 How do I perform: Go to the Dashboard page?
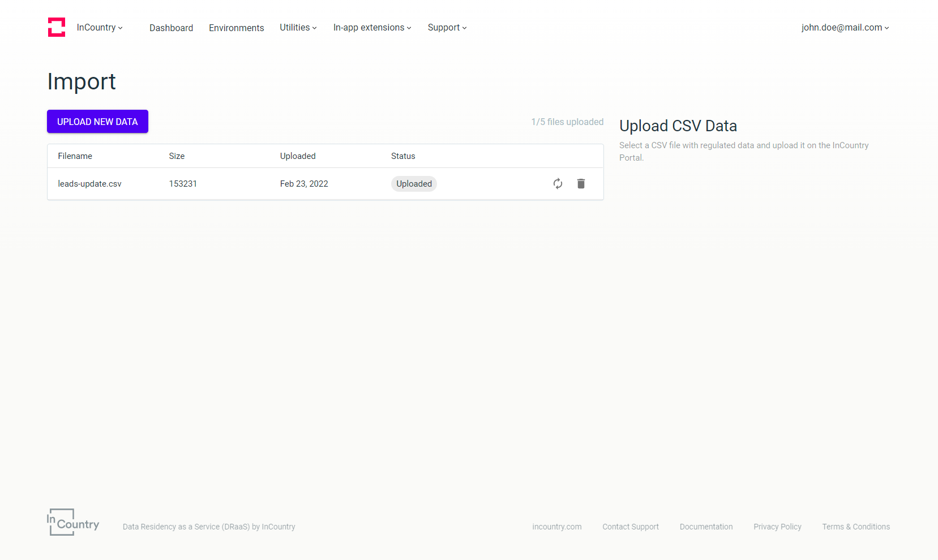(x=171, y=28)
